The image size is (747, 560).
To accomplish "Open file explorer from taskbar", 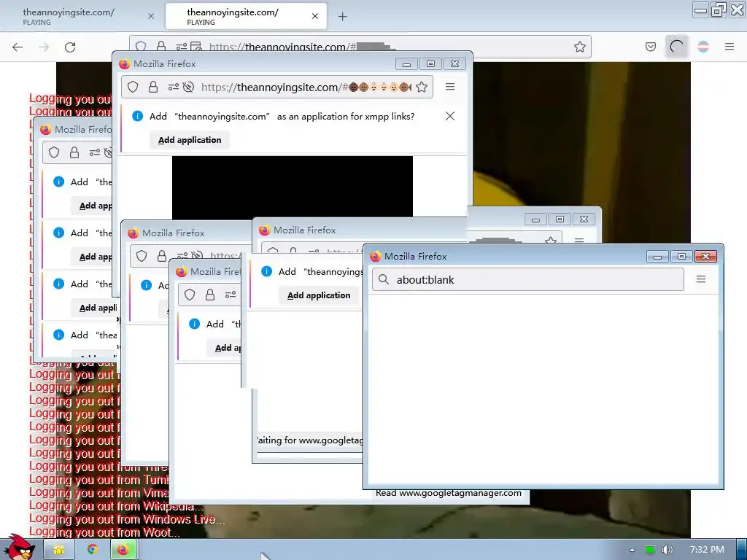I will click(59, 550).
